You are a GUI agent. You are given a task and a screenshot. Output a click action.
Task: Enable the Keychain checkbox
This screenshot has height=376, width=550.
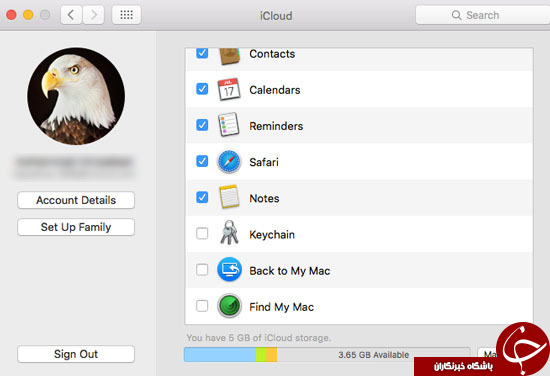click(202, 234)
